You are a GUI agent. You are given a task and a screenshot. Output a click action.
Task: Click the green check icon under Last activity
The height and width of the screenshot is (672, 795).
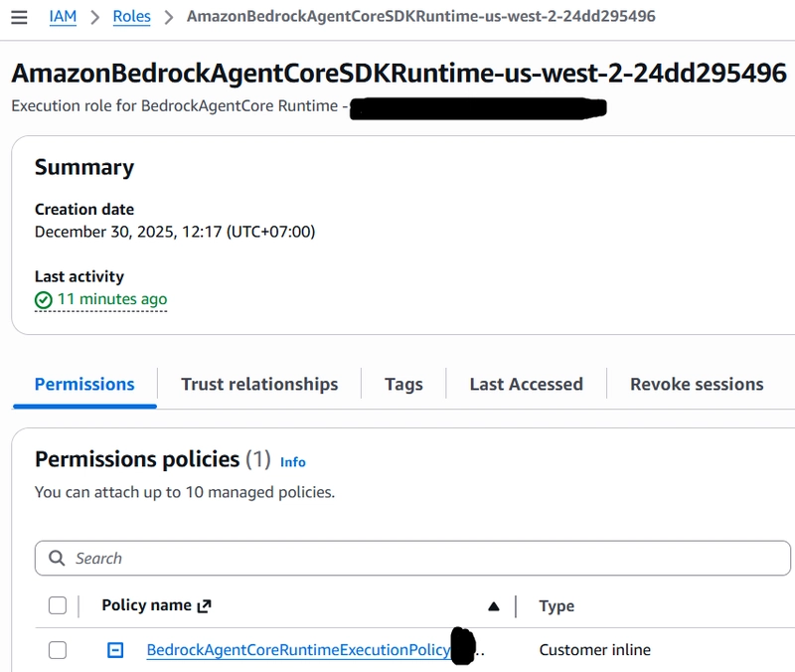tap(44, 300)
